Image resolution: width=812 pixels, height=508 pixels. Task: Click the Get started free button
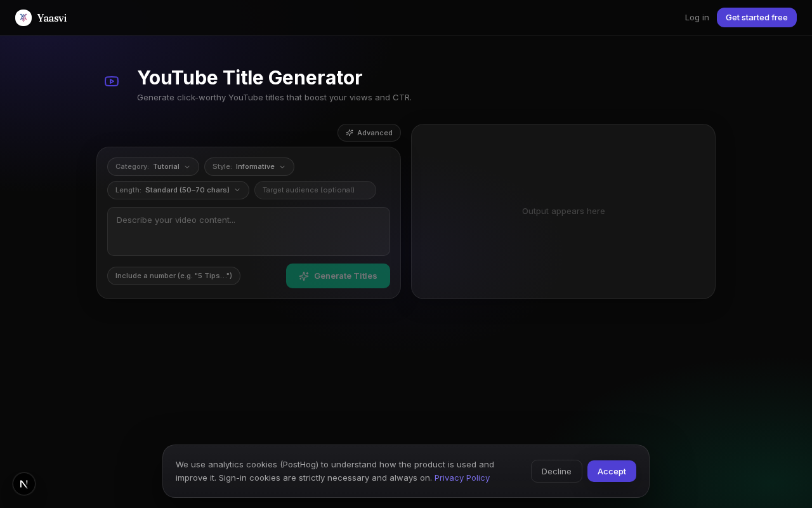[x=757, y=18]
